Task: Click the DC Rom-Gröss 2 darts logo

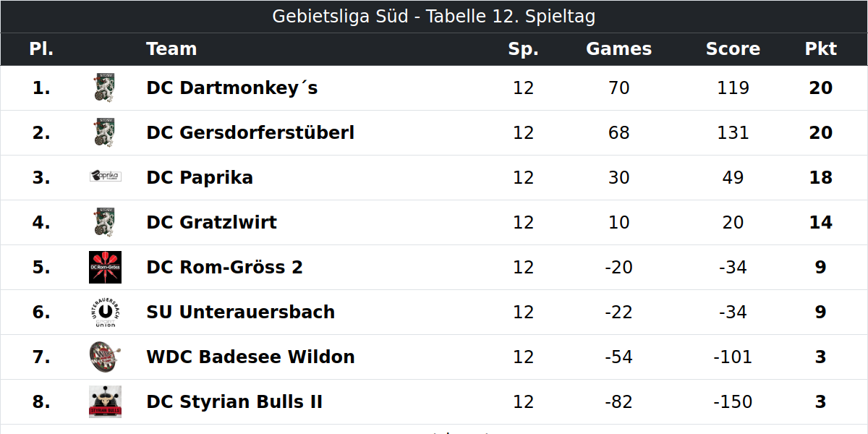Action: point(105,268)
